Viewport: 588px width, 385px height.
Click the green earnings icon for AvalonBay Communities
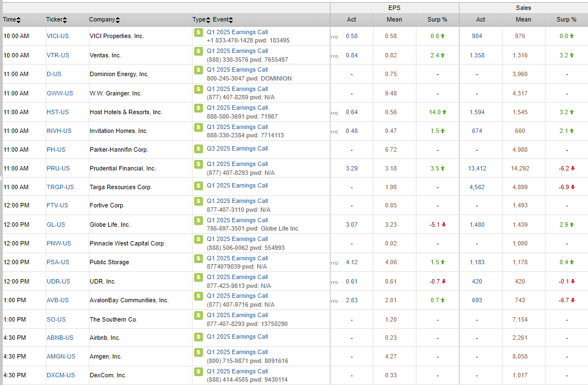pyautogui.click(x=199, y=296)
